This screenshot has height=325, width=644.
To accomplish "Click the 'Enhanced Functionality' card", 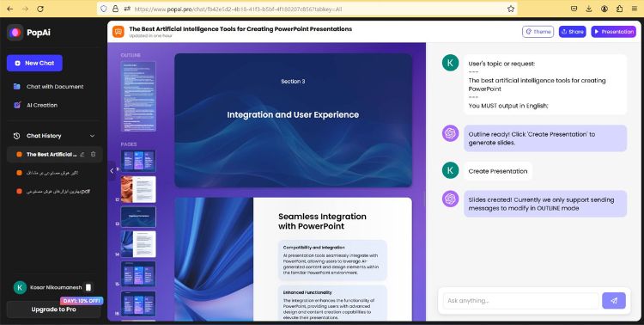I will (332, 304).
